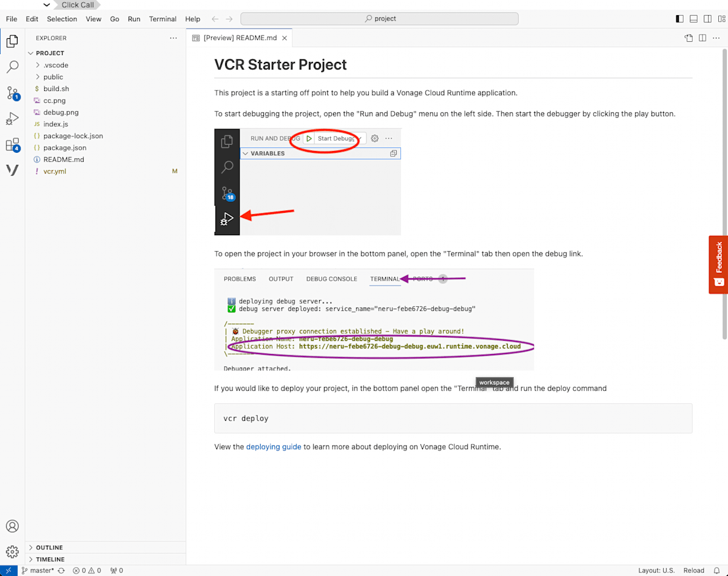Click the remote window indicator in status bar
Viewport: 728px width, 576px height.
click(8, 571)
